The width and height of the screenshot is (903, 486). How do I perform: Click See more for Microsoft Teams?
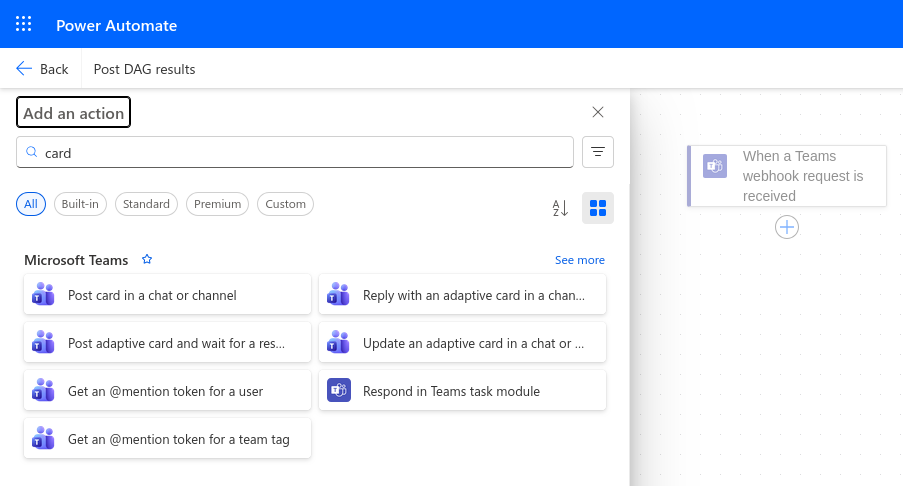[x=579, y=260]
